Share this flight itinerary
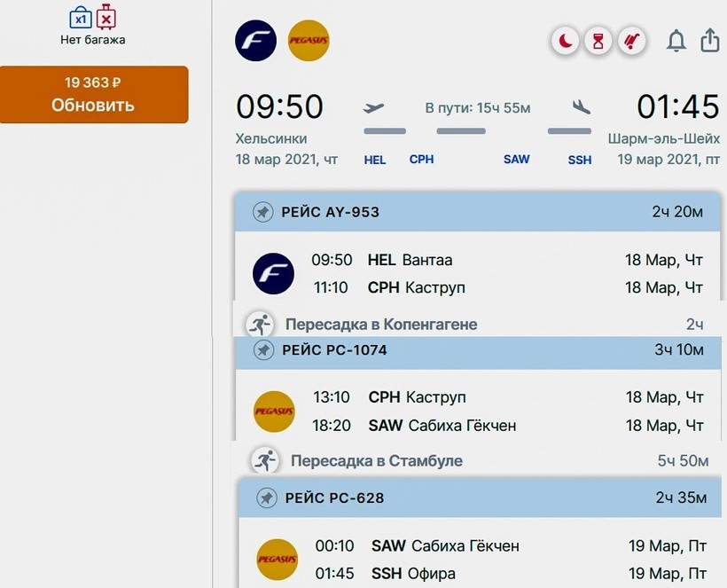The width and height of the screenshot is (727, 588). [x=709, y=41]
